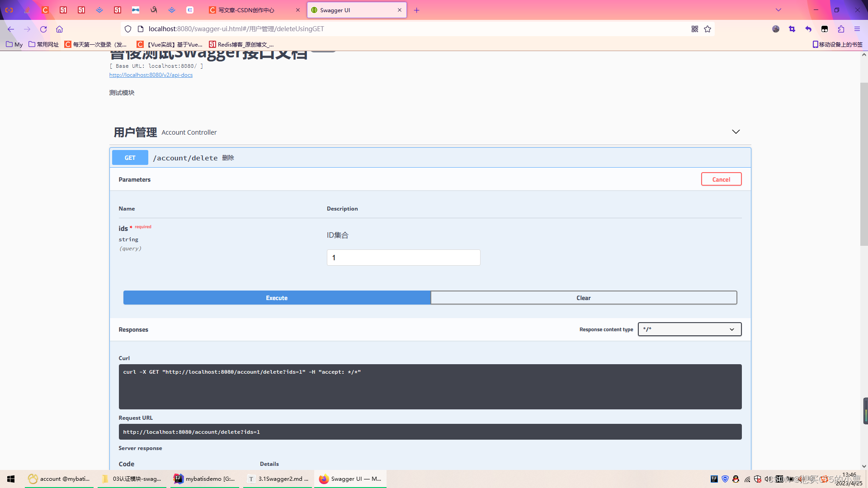The width and height of the screenshot is (868, 488).
Task: Click the shield tracking protection icon
Action: point(128,29)
